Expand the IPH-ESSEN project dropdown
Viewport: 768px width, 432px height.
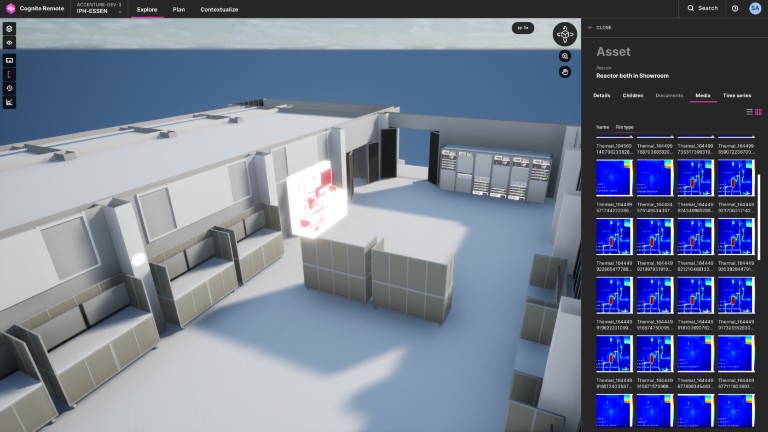point(120,11)
